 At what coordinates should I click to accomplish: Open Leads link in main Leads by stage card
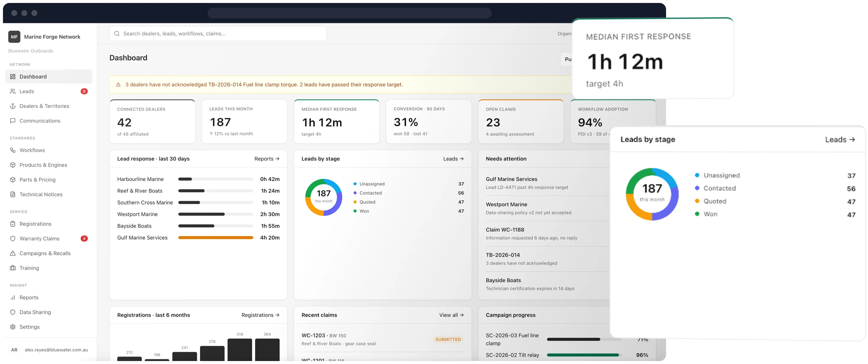pos(453,159)
